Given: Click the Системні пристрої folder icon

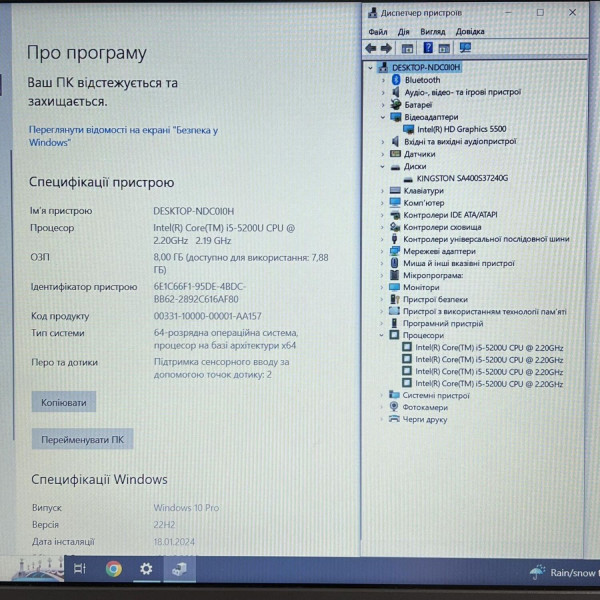Looking at the screenshot, I should click(394, 395).
